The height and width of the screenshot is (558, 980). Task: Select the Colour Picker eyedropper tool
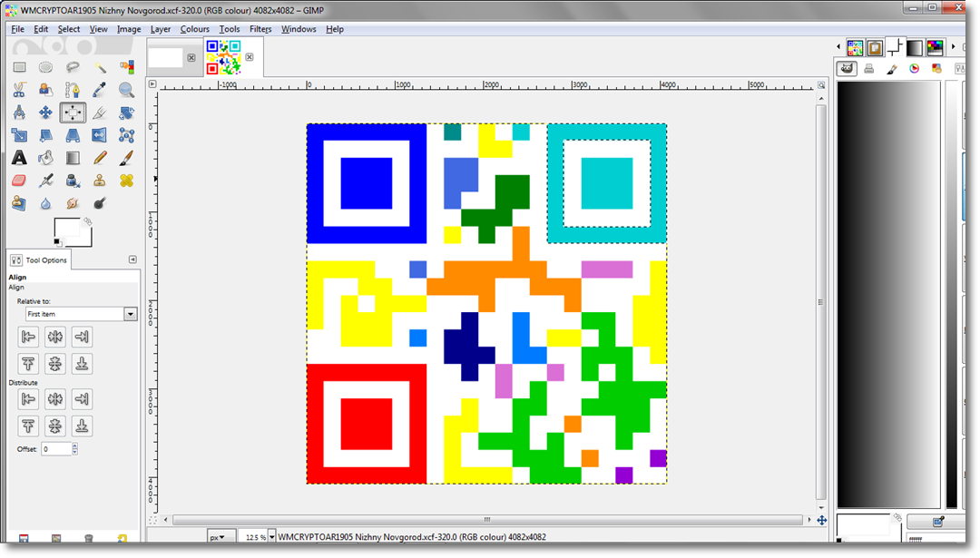click(100, 90)
